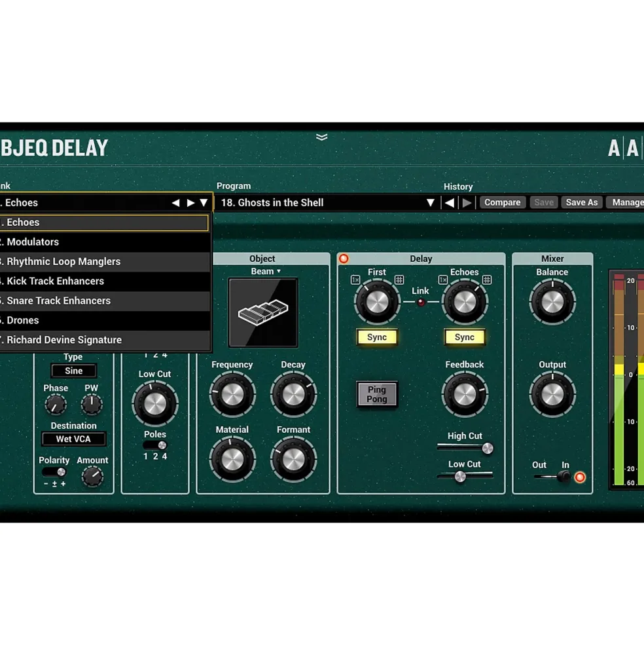Click the LFO Phase knob
644x645 pixels.
(x=56, y=405)
